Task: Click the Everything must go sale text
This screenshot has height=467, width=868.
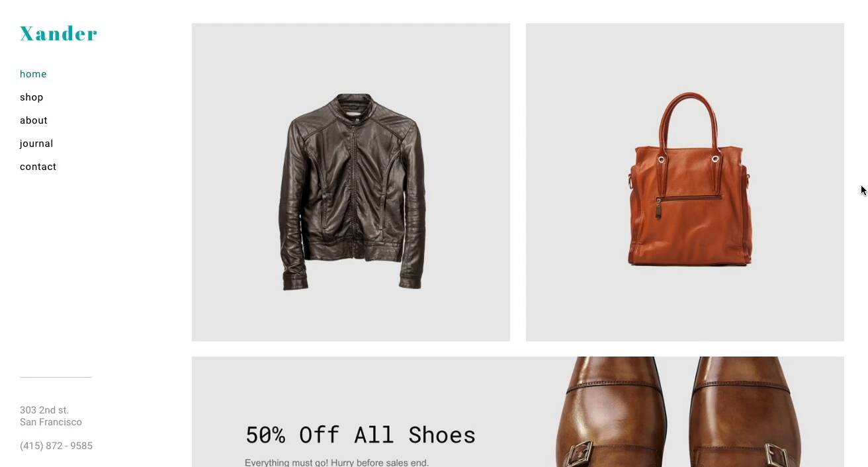Action: pos(337,462)
